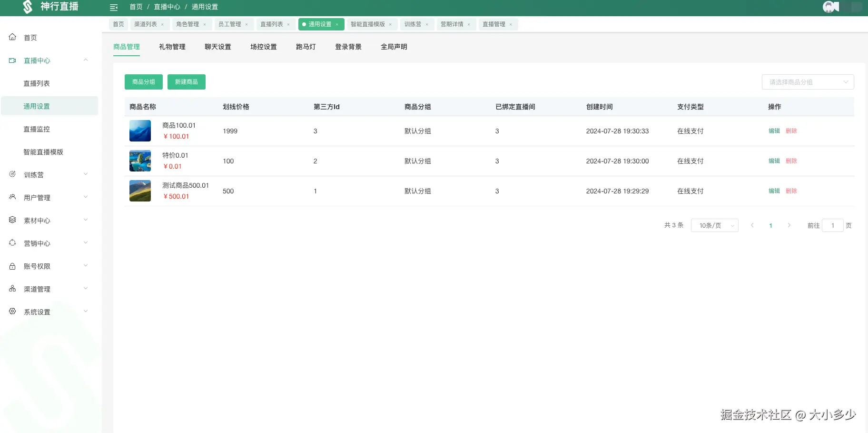Open the 商品100.01 product thumbnail

140,131
